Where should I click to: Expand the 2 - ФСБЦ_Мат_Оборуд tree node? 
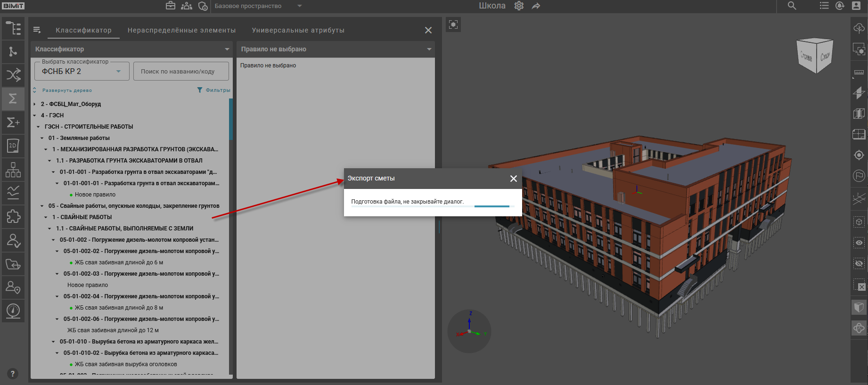[x=35, y=104]
